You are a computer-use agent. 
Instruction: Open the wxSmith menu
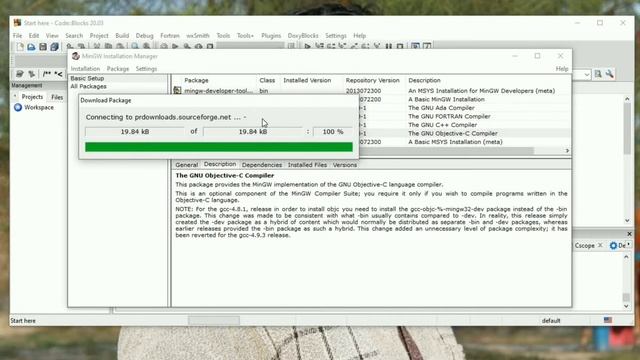[x=198, y=36]
